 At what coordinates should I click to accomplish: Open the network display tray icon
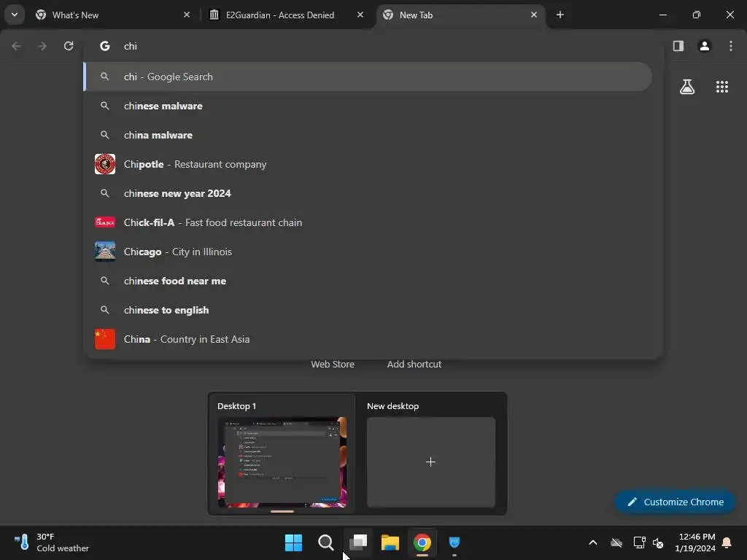pos(639,542)
